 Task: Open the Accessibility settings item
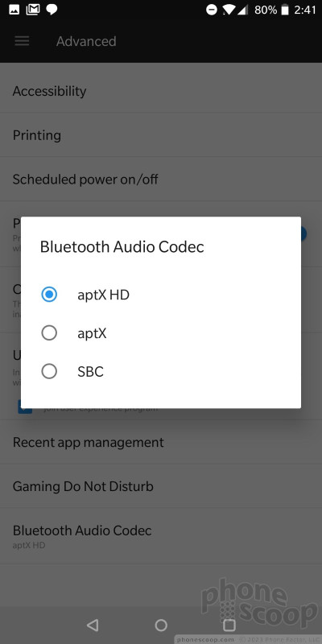tap(161, 91)
